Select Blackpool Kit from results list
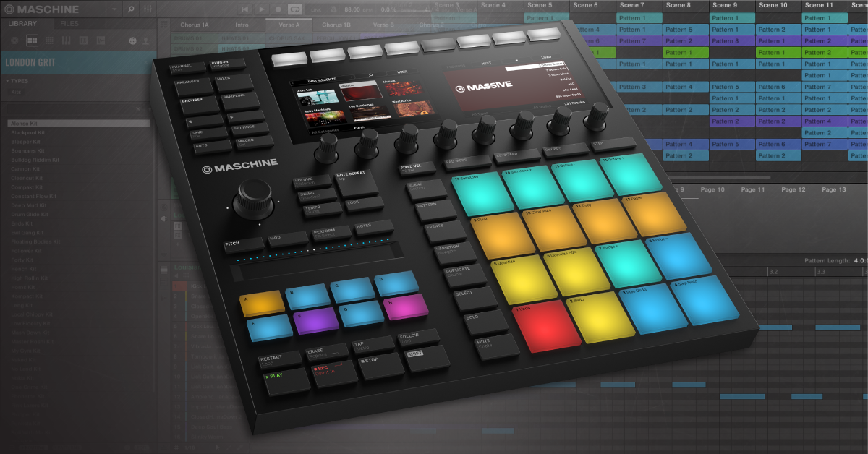 (29, 133)
